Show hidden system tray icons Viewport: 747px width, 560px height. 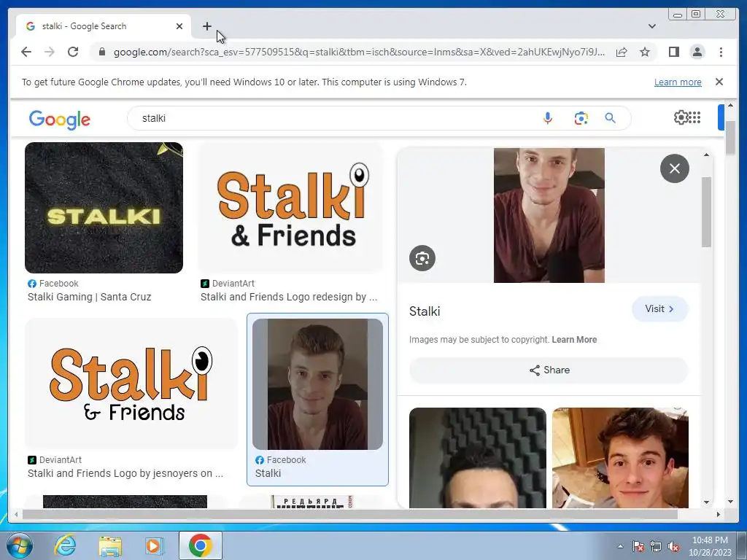tap(620, 546)
